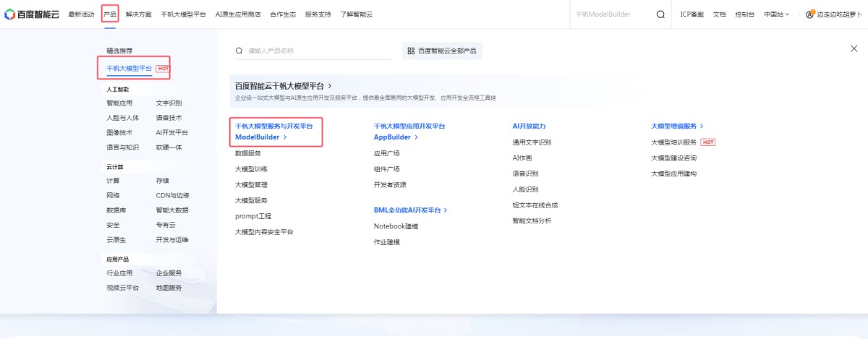Image resolution: width=868 pixels, height=339 pixels.
Task: Expand the AppBuilder platform section
Action: click(416, 137)
